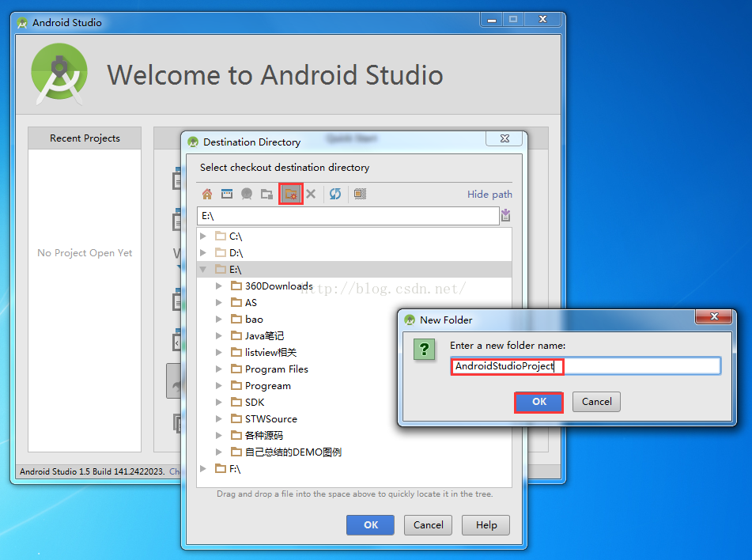Select the Java笔记 folder

(x=258, y=336)
